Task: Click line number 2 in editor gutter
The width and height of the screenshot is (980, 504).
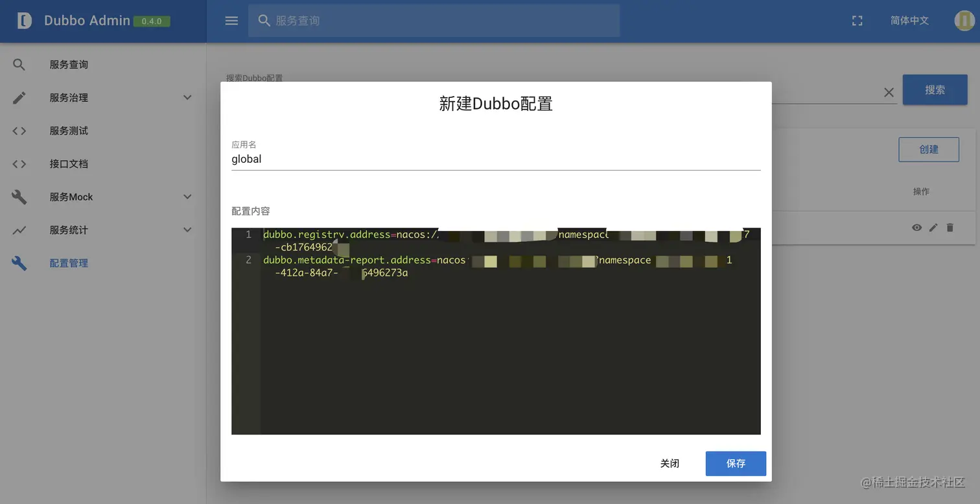Action: (248, 260)
